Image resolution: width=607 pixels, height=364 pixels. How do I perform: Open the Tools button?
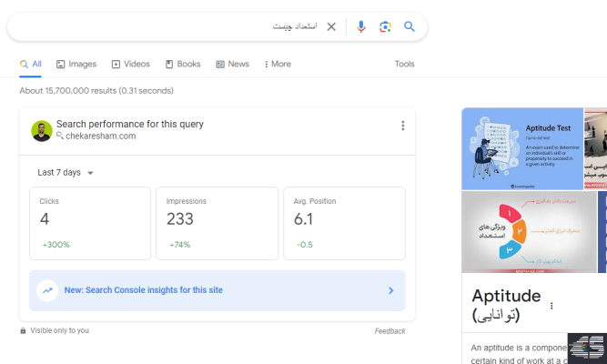point(404,65)
